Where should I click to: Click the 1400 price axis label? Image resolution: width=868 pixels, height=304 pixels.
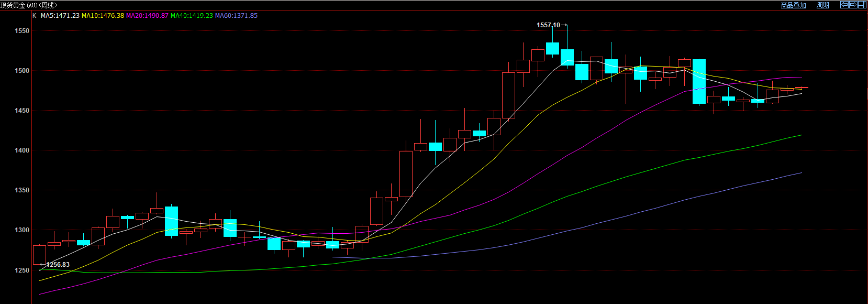pyautogui.click(x=22, y=150)
